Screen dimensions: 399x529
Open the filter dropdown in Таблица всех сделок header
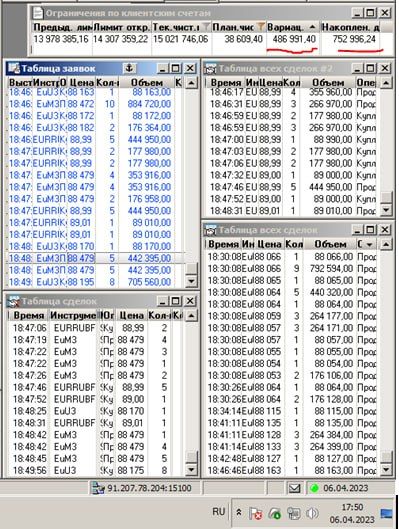370,244
